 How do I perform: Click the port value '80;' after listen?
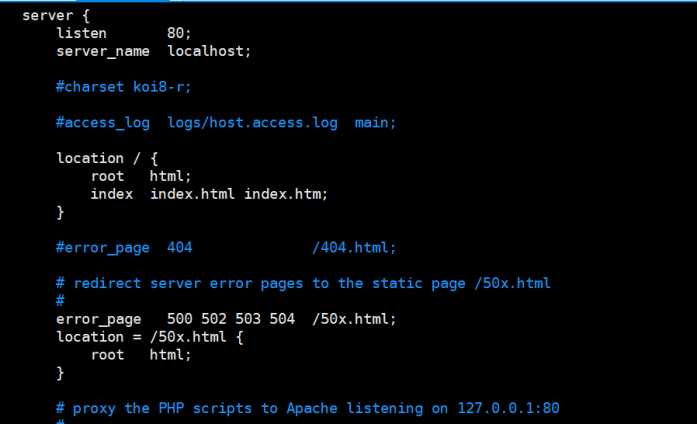click(x=179, y=33)
